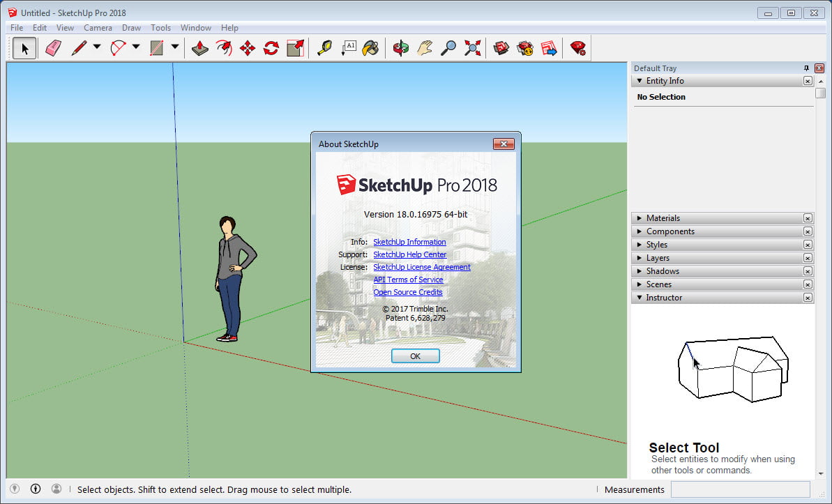Screen dimensions: 832x504
Task: Click the geo-location status icon
Action: click(15, 489)
